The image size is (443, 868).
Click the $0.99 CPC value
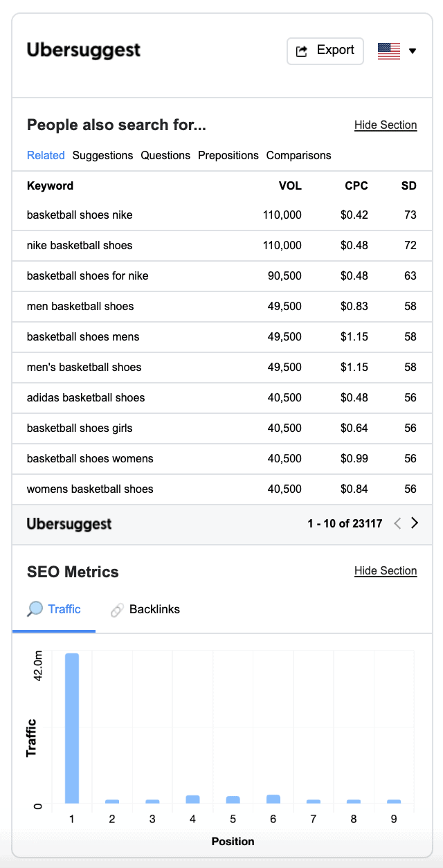coord(354,459)
